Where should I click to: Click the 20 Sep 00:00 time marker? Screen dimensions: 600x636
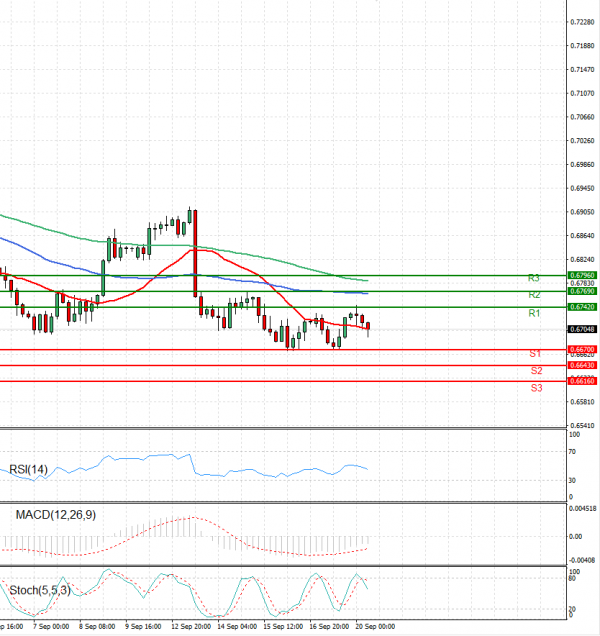click(x=375, y=627)
